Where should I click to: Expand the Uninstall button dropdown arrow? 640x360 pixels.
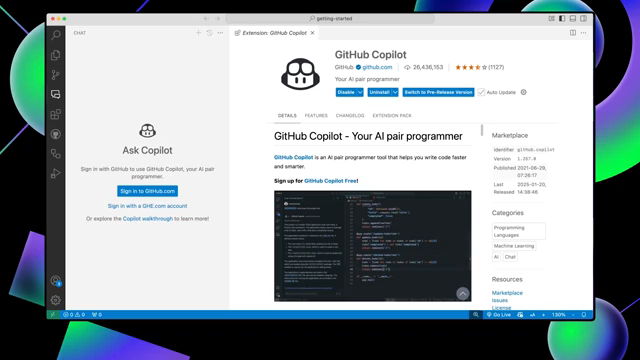click(x=395, y=92)
